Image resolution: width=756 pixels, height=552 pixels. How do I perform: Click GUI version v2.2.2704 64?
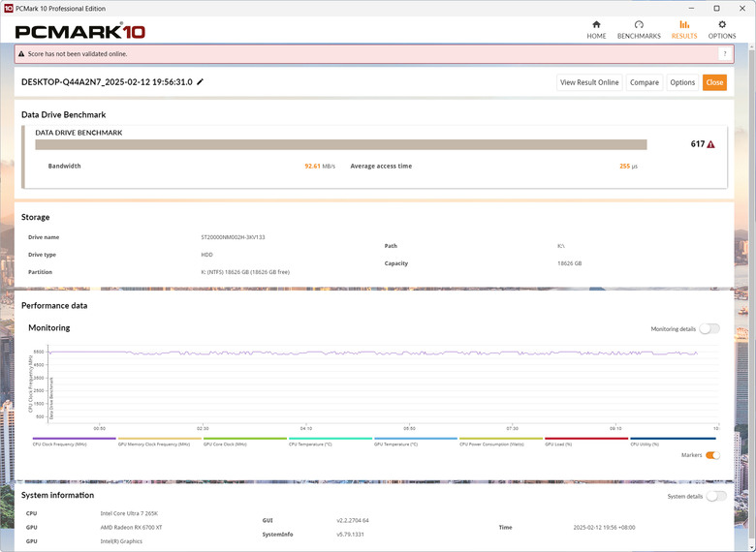click(353, 521)
